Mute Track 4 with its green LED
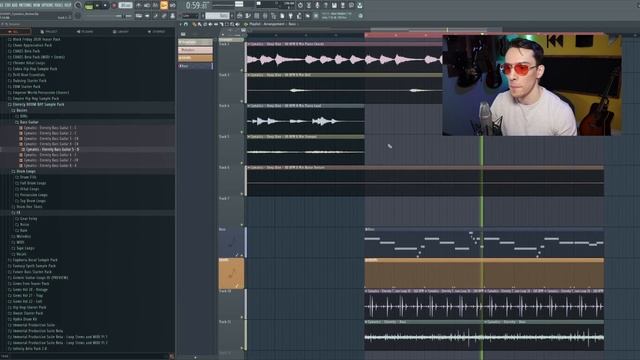Viewport: 640px width, 360px height. [x=242, y=132]
